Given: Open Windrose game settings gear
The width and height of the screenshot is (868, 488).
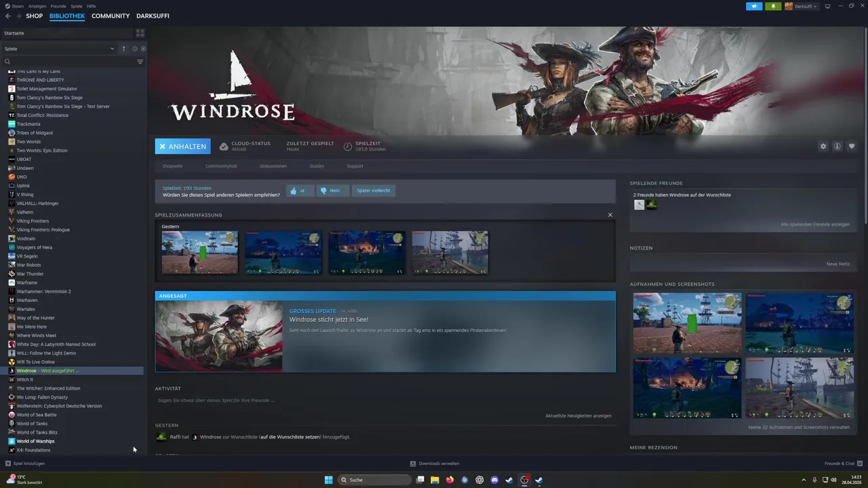Looking at the screenshot, I should pyautogui.click(x=823, y=146).
